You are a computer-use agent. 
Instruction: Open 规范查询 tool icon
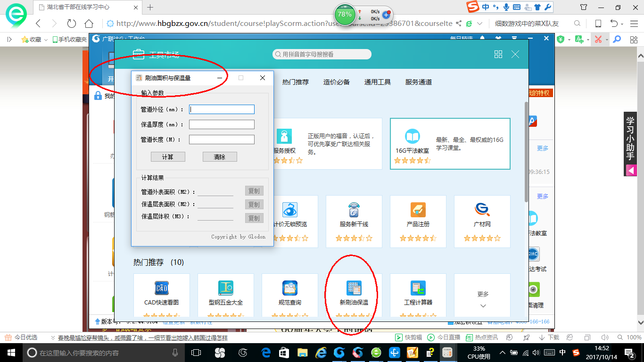click(x=290, y=288)
